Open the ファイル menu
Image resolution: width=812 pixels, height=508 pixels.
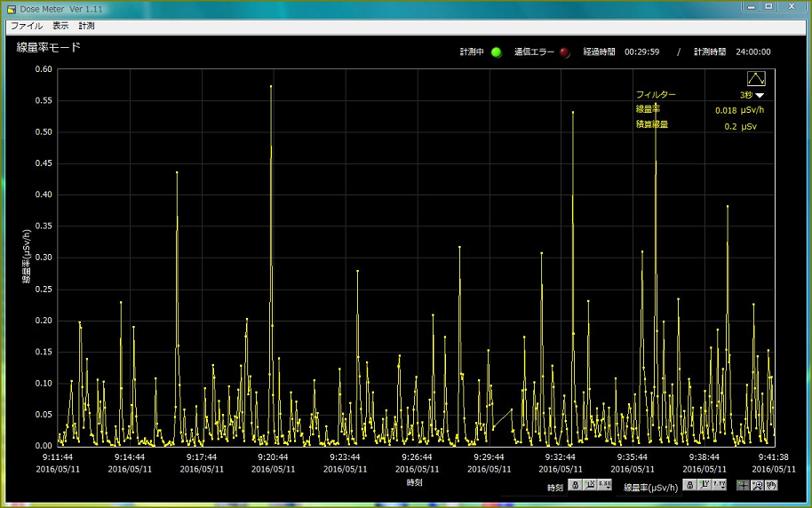26,27
